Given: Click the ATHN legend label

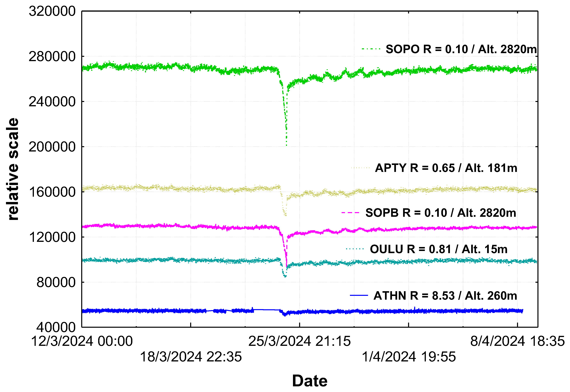Looking at the screenshot, I should (x=445, y=296).
